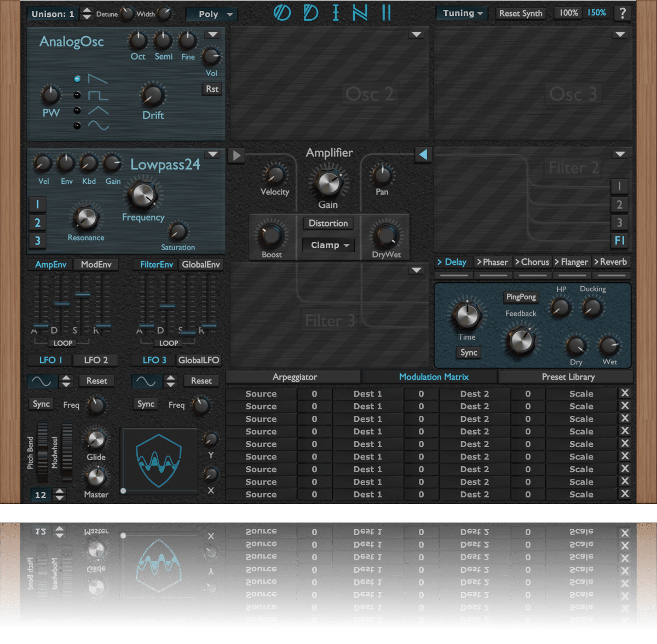Toggle oscillator 2 input on Lowpass24
657x644 pixels.
click(x=37, y=223)
